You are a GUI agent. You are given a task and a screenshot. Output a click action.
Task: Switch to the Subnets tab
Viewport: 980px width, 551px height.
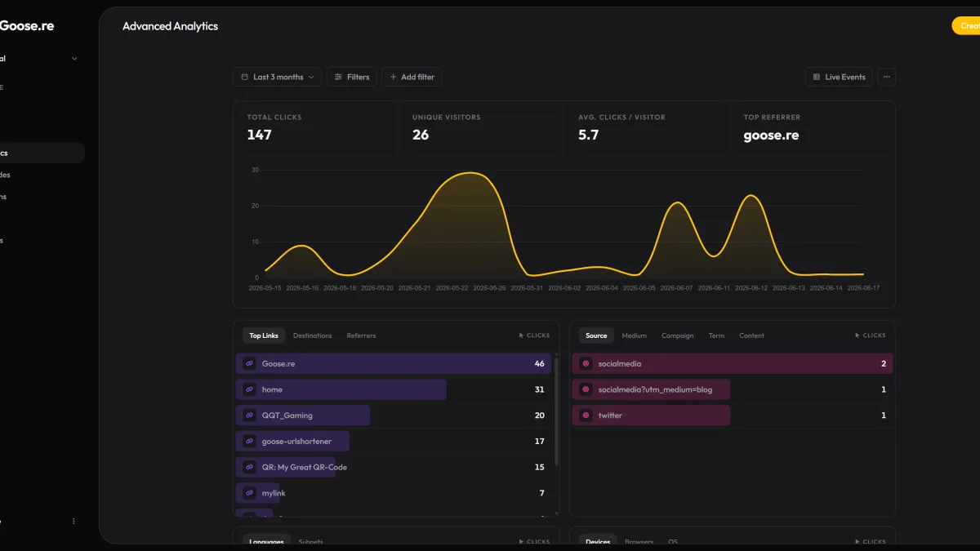[310, 542]
